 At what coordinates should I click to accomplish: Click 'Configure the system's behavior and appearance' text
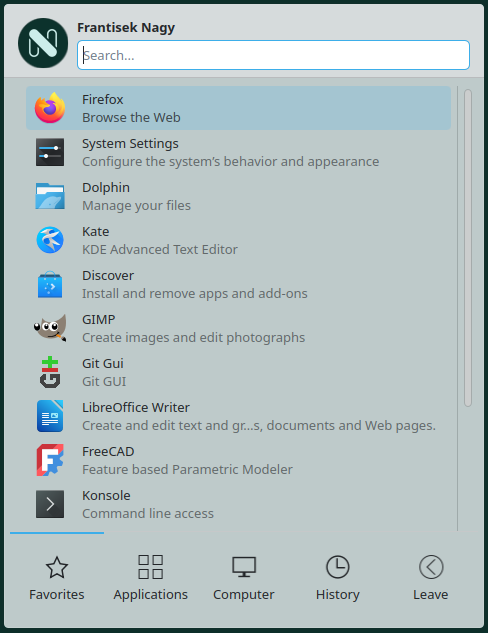pos(231,161)
